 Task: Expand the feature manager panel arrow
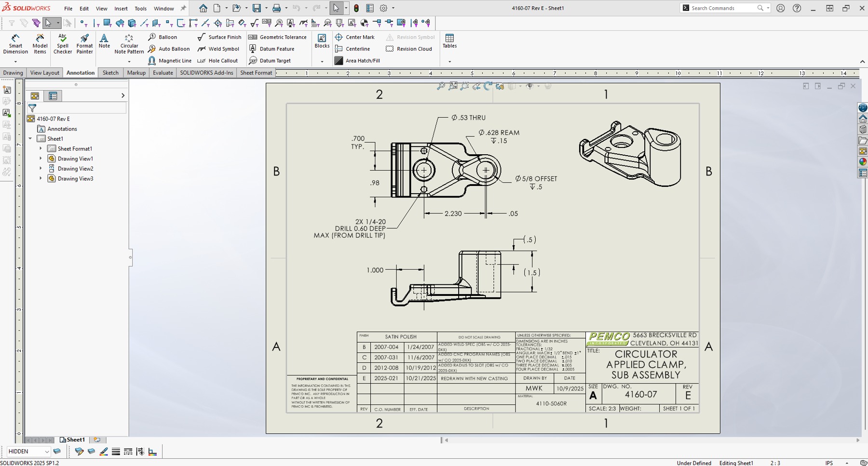122,95
